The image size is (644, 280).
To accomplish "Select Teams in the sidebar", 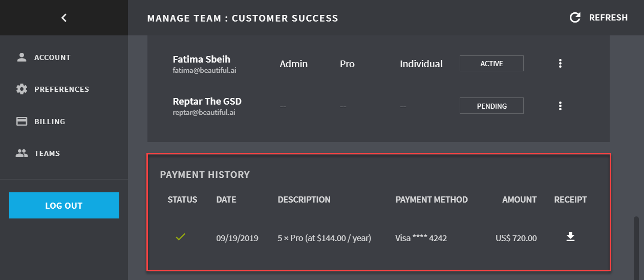I will pos(47,153).
